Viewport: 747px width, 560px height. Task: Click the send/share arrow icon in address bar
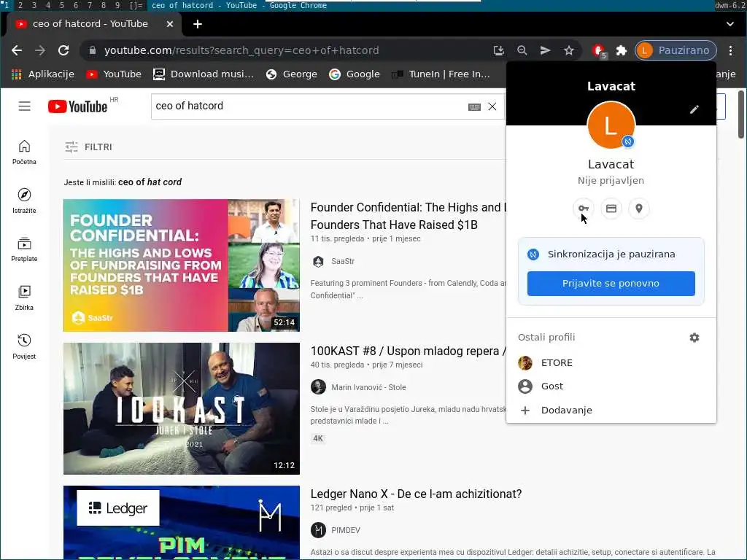[x=546, y=50]
